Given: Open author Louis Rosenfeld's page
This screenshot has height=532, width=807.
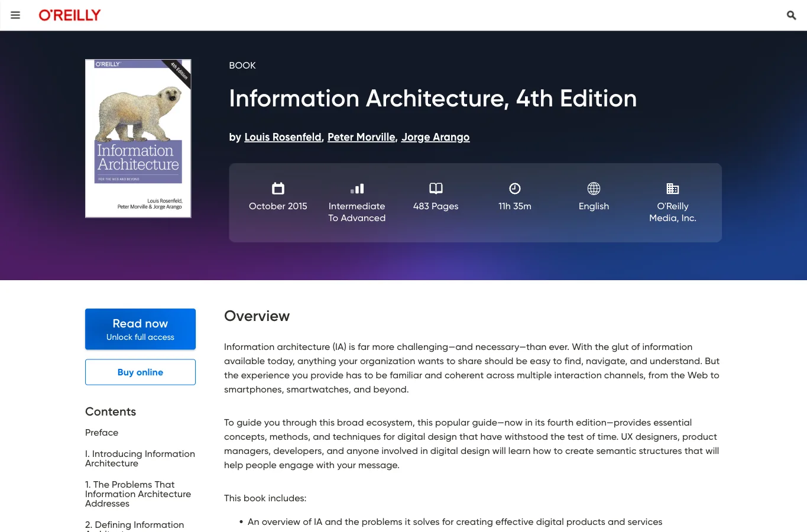Looking at the screenshot, I should pyautogui.click(x=283, y=137).
